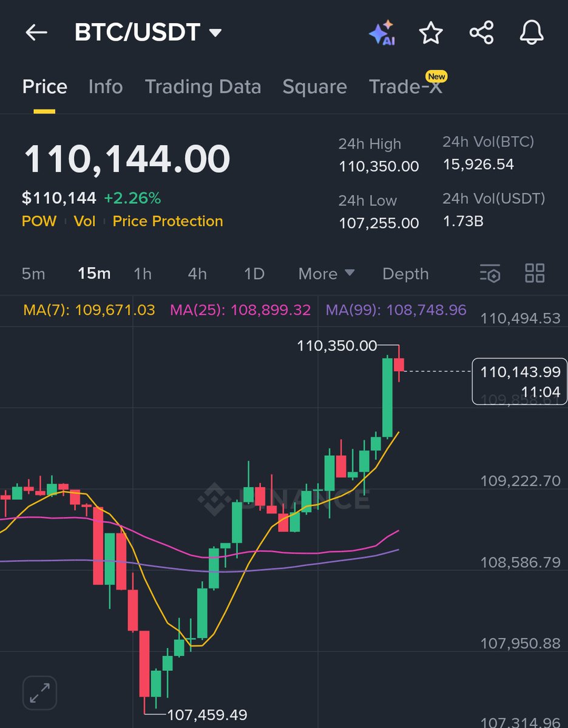568x728 pixels.
Task: Select the 15m timeframe
Action: (x=92, y=274)
